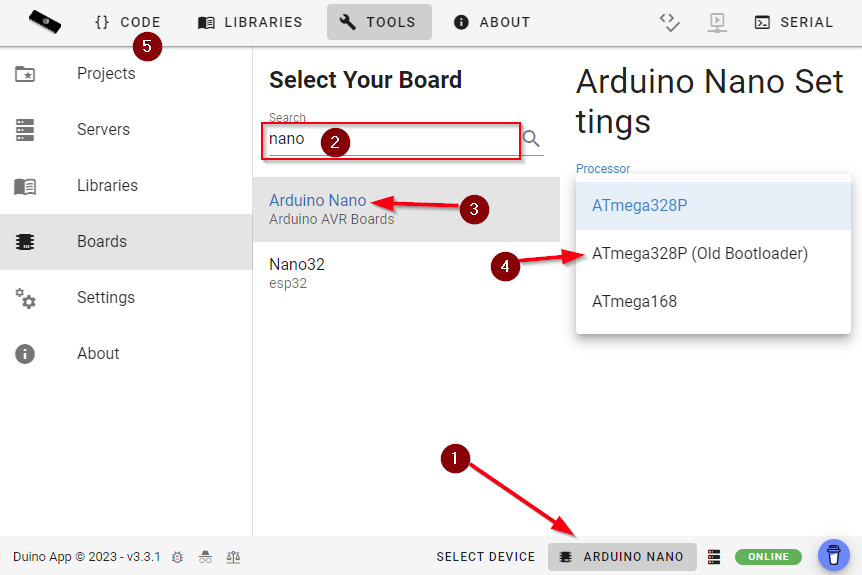
Task: Click the blue coffee cup donate button
Action: point(833,556)
